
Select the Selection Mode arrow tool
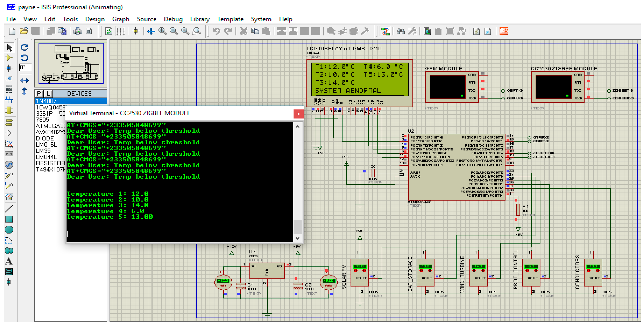click(9, 48)
